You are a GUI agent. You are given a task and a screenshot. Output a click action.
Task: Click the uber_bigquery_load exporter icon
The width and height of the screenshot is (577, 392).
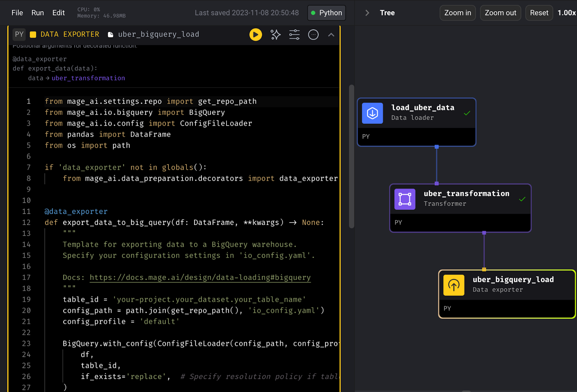454,285
